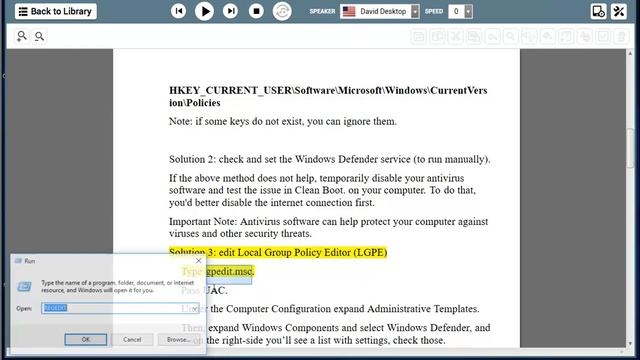This screenshot has height=360, width=640.
Task: Click Browse... in the Run dialog
Action: 178,339
